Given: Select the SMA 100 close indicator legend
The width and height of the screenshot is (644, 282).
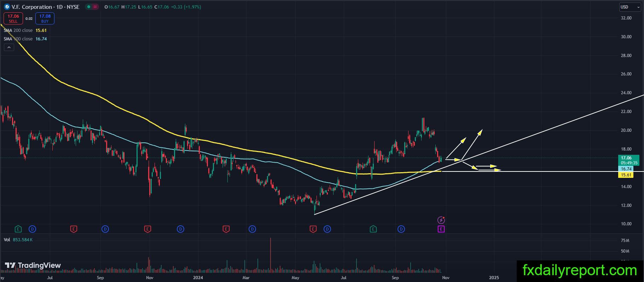Looking at the screenshot, I should point(25,39).
